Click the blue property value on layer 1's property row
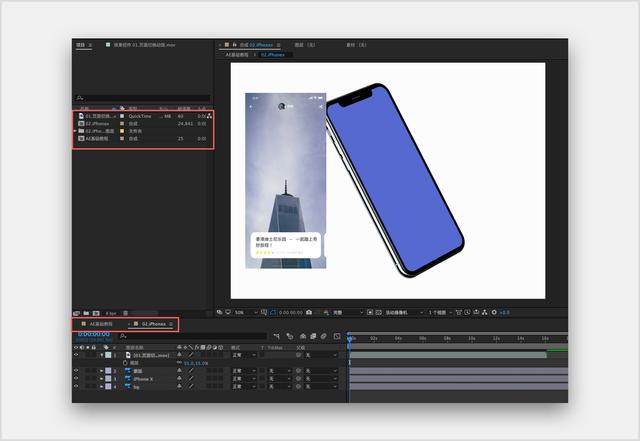The width and height of the screenshot is (640, 441). (x=196, y=363)
